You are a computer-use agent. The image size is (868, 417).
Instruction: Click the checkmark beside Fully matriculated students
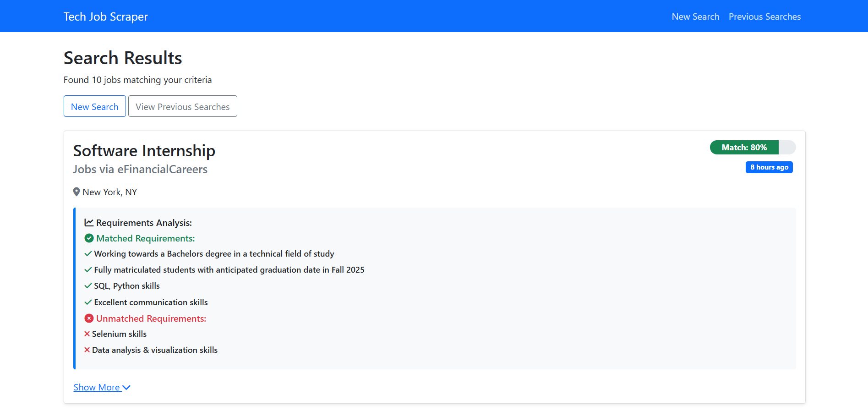coord(88,270)
